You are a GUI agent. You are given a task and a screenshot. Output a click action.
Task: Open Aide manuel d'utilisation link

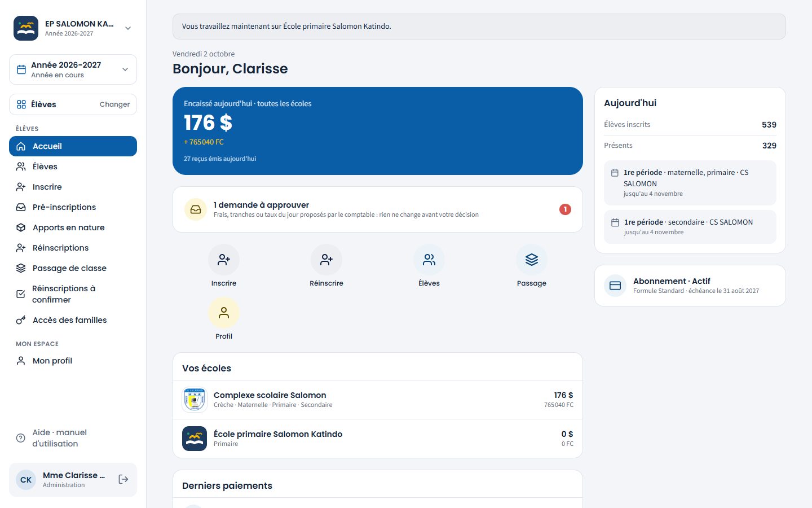[73, 438]
